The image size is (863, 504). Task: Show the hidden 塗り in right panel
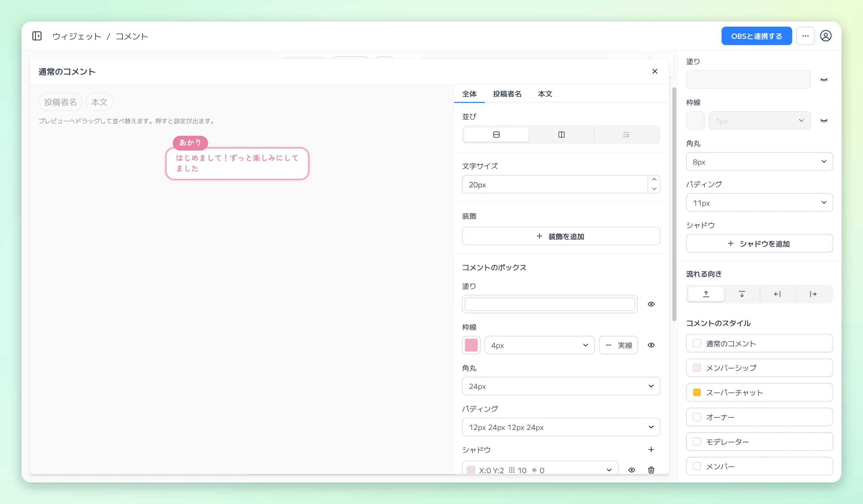tap(824, 80)
